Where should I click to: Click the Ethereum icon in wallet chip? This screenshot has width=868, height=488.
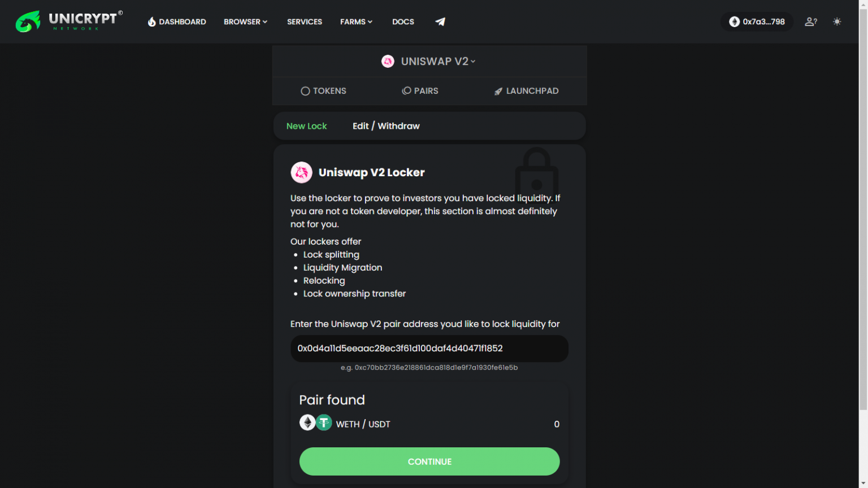[x=734, y=21]
